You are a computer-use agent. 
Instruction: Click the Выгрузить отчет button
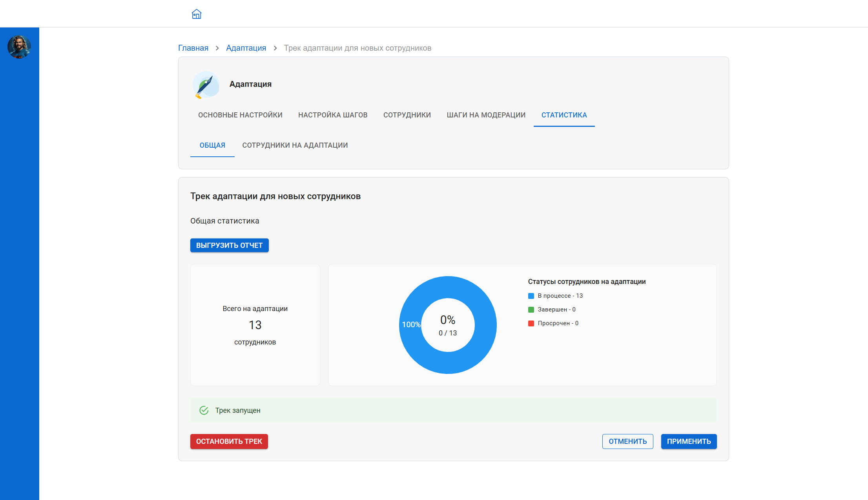(230, 245)
